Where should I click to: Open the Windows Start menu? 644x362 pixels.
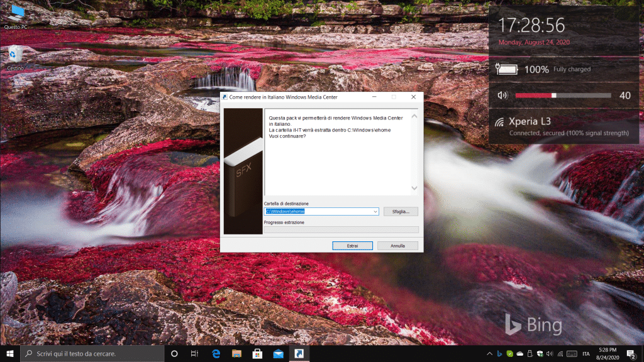coord(10,354)
